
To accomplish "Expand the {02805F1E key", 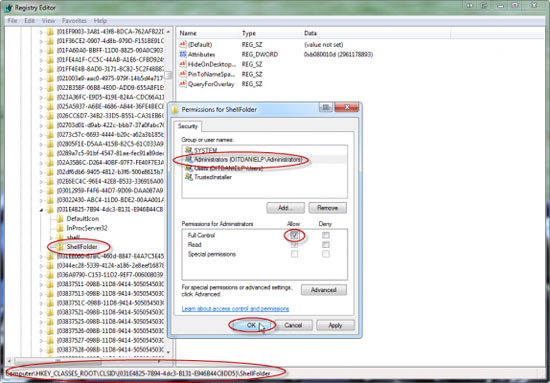I will click(x=41, y=144).
